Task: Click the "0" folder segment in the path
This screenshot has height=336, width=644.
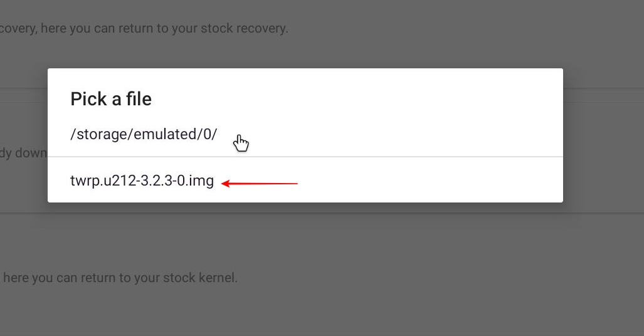Action: pyautogui.click(x=207, y=134)
